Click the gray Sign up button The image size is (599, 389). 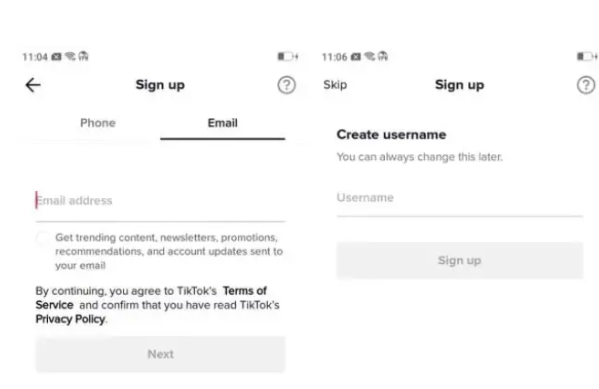coord(460,261)
